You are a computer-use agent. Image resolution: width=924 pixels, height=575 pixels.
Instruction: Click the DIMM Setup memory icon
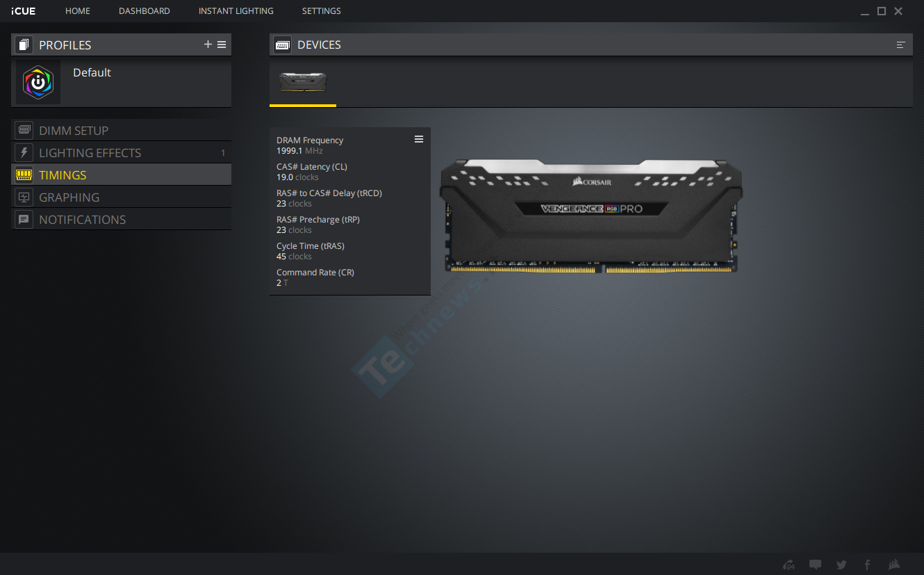pos(24,130)
